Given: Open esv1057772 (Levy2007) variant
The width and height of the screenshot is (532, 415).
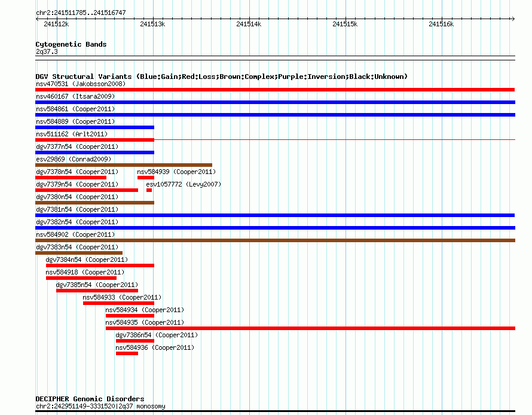Looking at the screenshot, I should 184,184.
